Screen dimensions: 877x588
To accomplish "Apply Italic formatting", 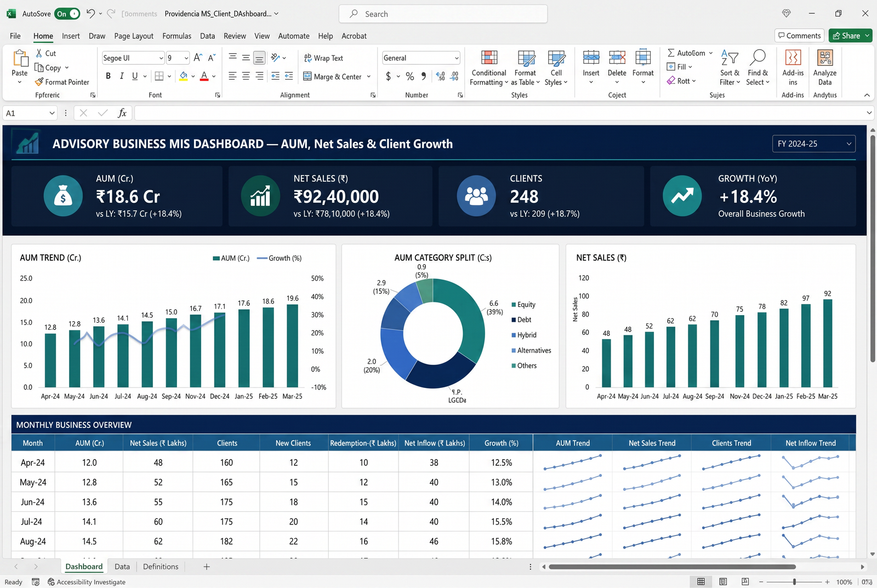I will (x=121, y=76).
